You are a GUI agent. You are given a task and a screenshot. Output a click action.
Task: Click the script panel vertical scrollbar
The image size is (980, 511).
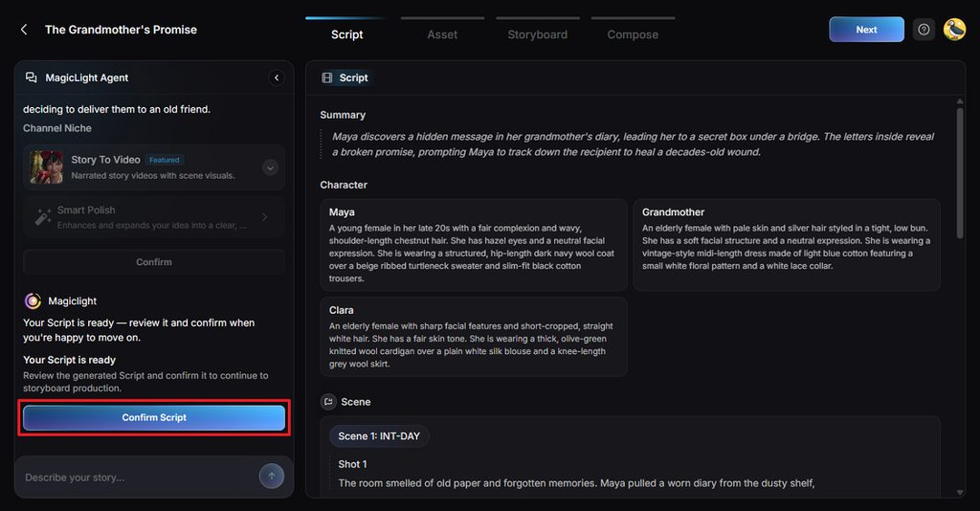[960, 173]
